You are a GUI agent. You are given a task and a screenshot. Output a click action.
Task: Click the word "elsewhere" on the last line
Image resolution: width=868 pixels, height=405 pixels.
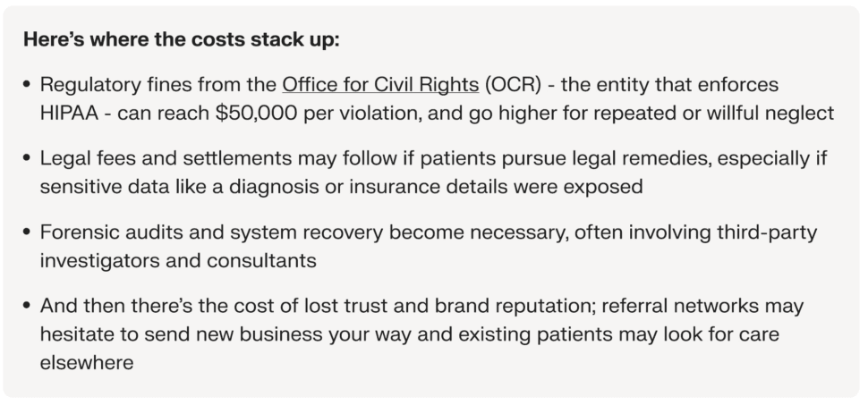click(87, 363)
